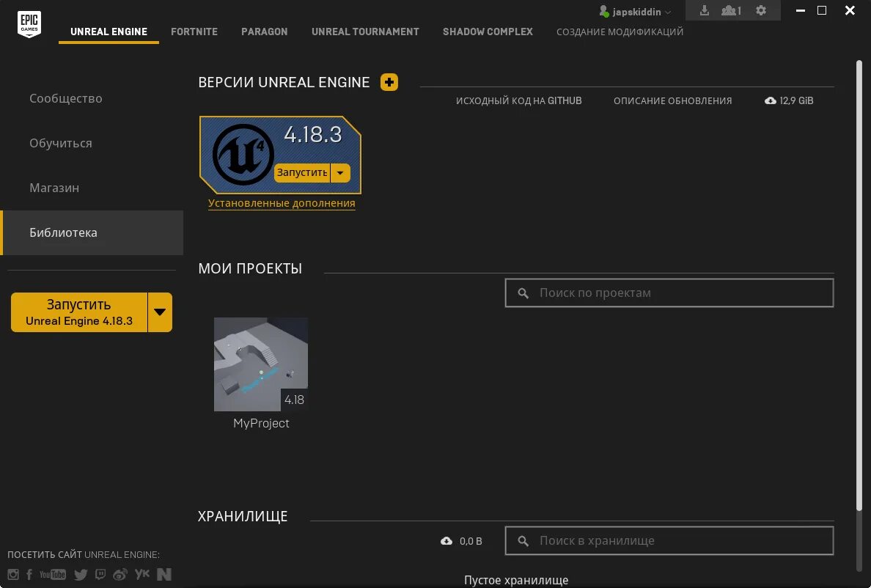Click the Поиск в хранилище search field
Image resolution: width=871 pixels, height=588 pixels.
pos(669,541)
